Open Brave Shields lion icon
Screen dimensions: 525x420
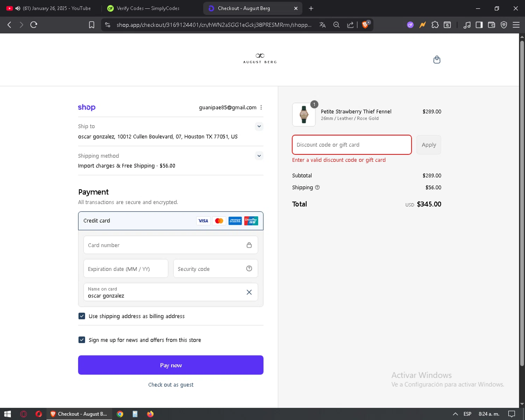(365, 24)
